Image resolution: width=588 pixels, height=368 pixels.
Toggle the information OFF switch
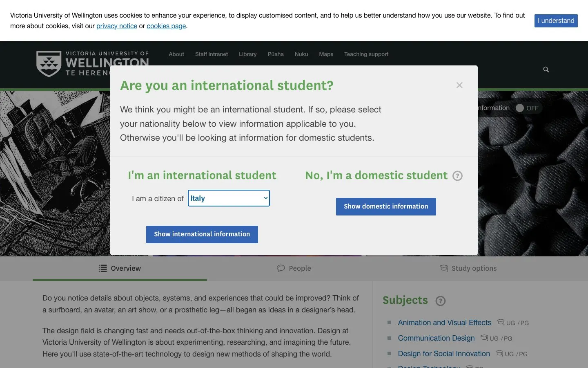[x=527, y=108]
